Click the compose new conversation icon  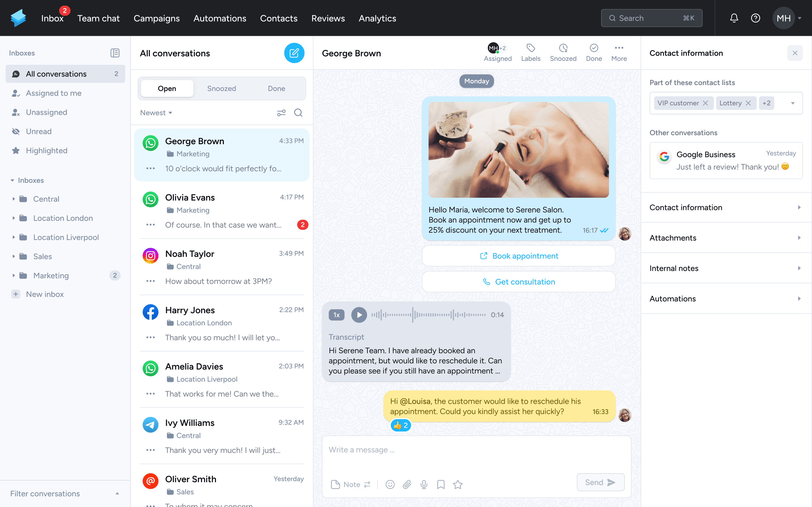(x=294, y=53)
